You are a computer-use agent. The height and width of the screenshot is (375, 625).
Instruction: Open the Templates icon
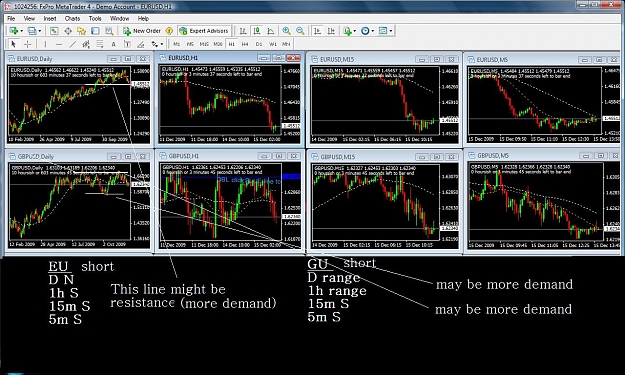click(383, 31)
